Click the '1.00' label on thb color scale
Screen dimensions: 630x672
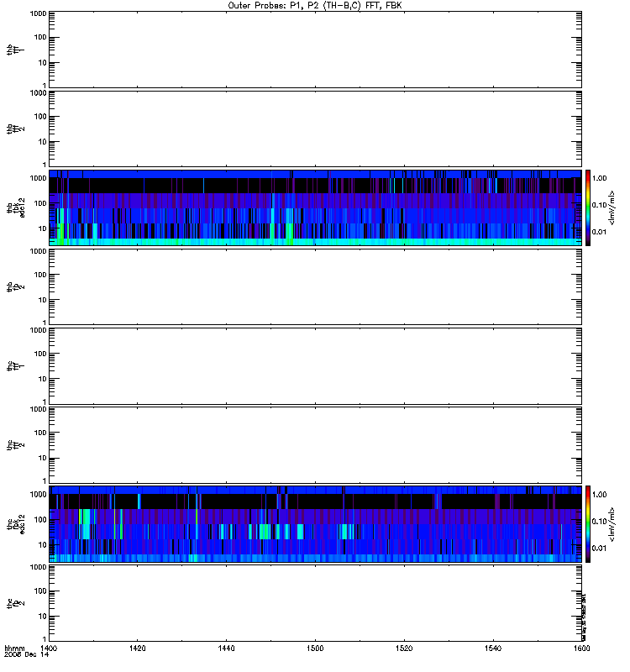(599, 178)
